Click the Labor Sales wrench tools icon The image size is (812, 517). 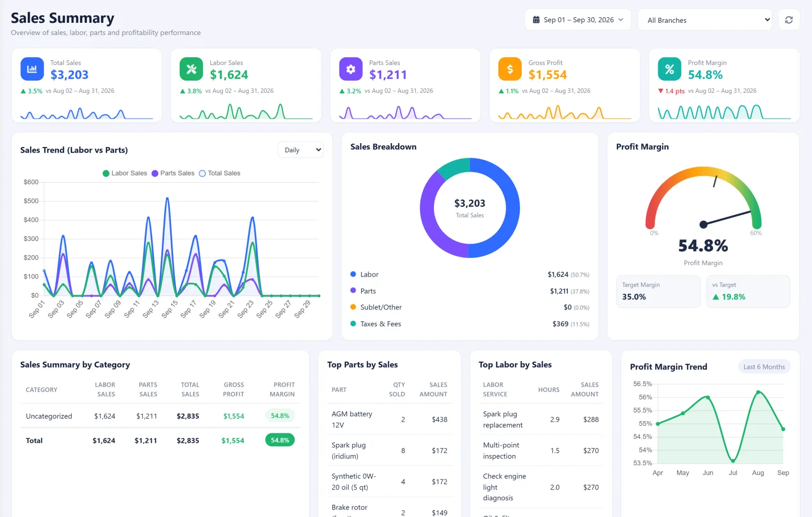pos(191,69)
